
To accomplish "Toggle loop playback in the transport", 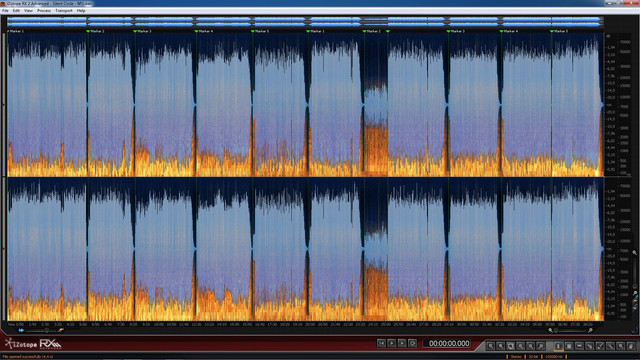I will [x=412, y=343].
